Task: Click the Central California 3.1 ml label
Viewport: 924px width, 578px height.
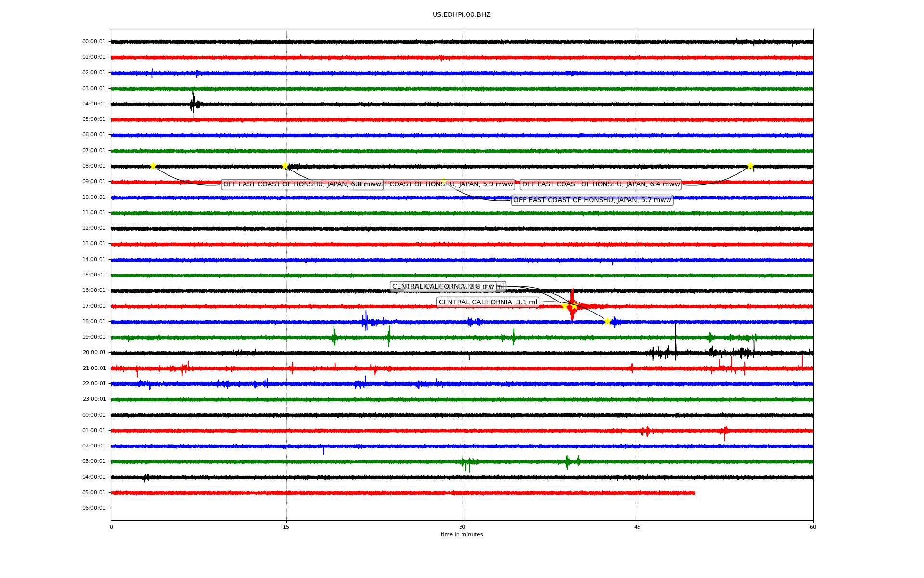Action: coord(488,302)
